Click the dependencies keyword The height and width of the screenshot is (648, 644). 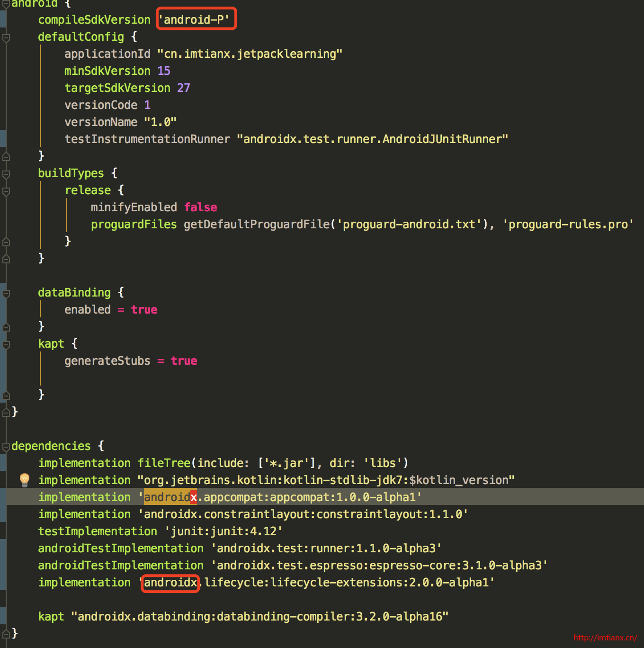point(51,446)
